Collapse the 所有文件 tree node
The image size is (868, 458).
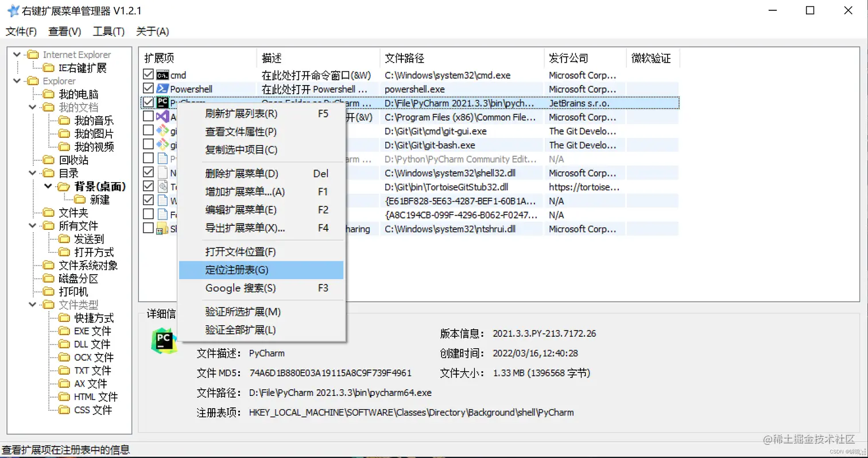[x=33, y=226]
